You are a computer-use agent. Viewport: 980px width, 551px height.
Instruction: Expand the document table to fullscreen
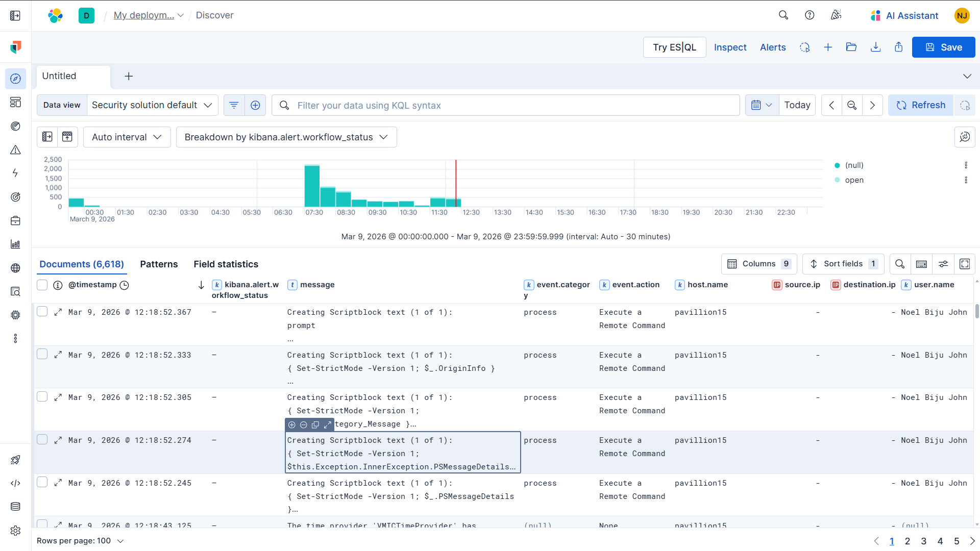click(965, 264)
